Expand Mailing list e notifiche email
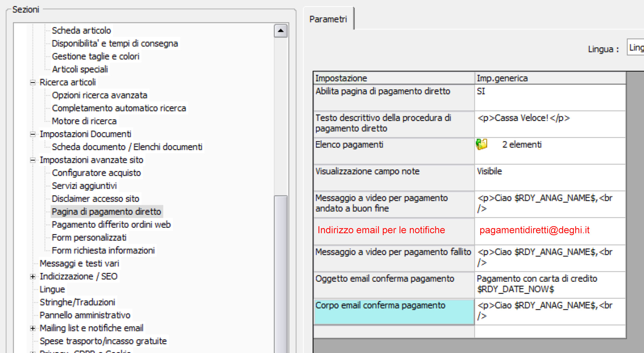 pos(33,328)
